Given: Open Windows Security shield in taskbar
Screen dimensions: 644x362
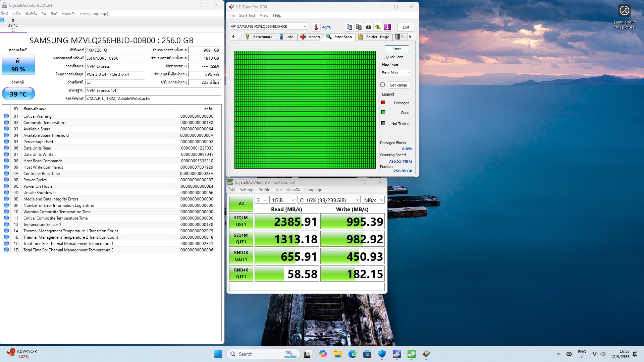Looking at the screenshot, I should pos(382,354).
